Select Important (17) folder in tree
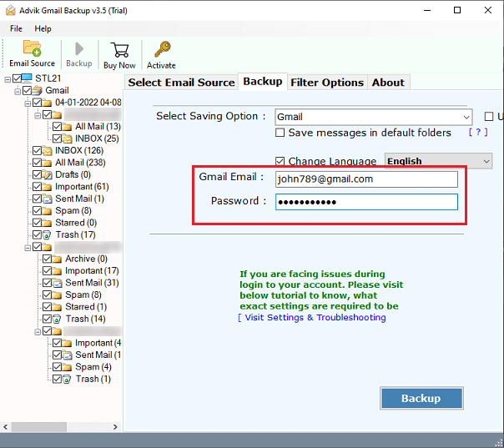The height and width of the screenshot is (448, 504). point(92,271)
